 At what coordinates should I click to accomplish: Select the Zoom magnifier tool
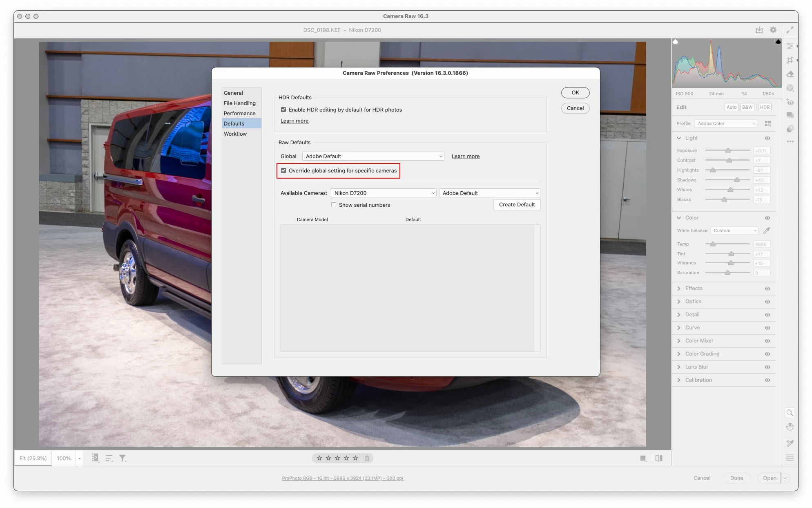tap(790, 413)
